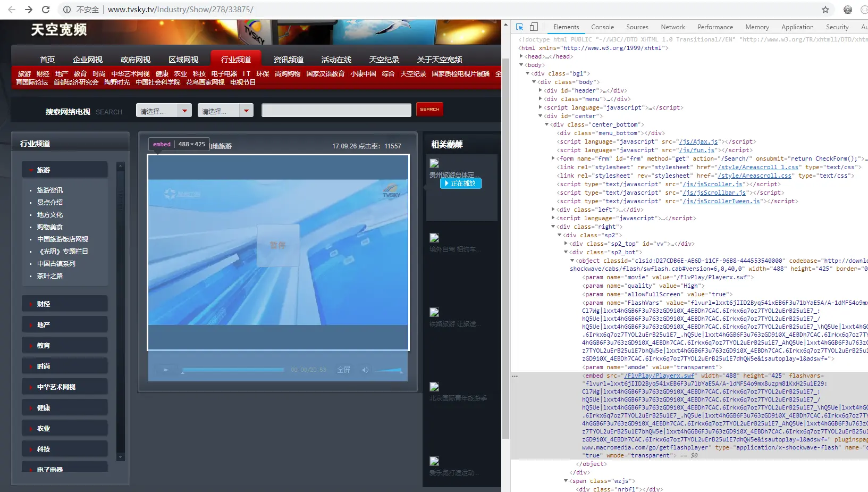Click the 天空宽频 site logo
Image resolution: width=868 pixels, height=492 pixels.
click(x=58, y=30)
